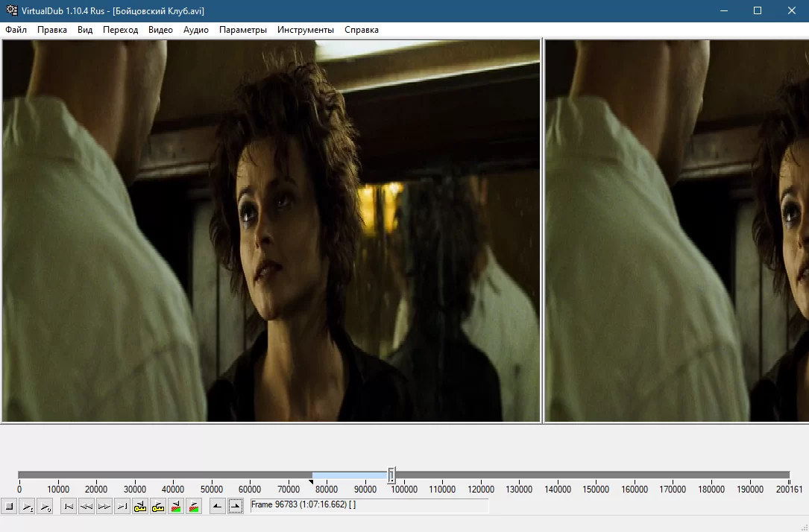Minimize the VirtualDub window

click(724, 11)
